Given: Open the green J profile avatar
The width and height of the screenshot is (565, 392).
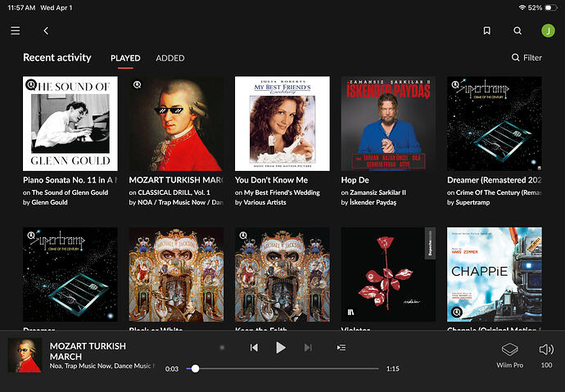Looking at the screenshot, I should [548, 30].
